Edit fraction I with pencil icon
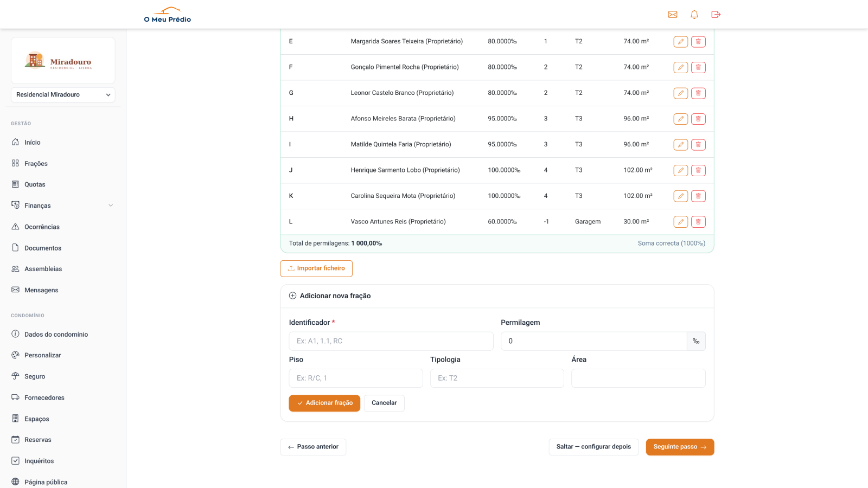Screen dimensions: 868x488 point(681,145)
